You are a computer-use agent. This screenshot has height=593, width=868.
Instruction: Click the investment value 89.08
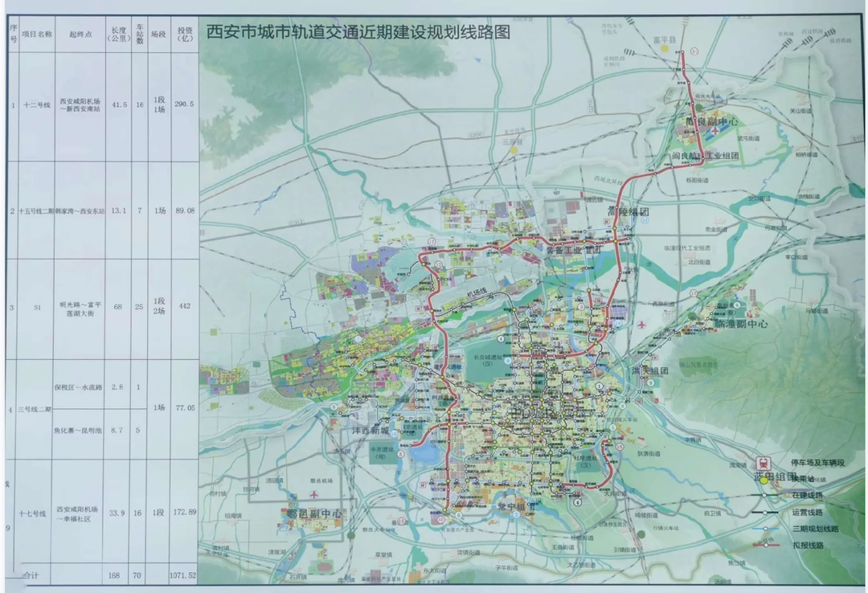184,211
